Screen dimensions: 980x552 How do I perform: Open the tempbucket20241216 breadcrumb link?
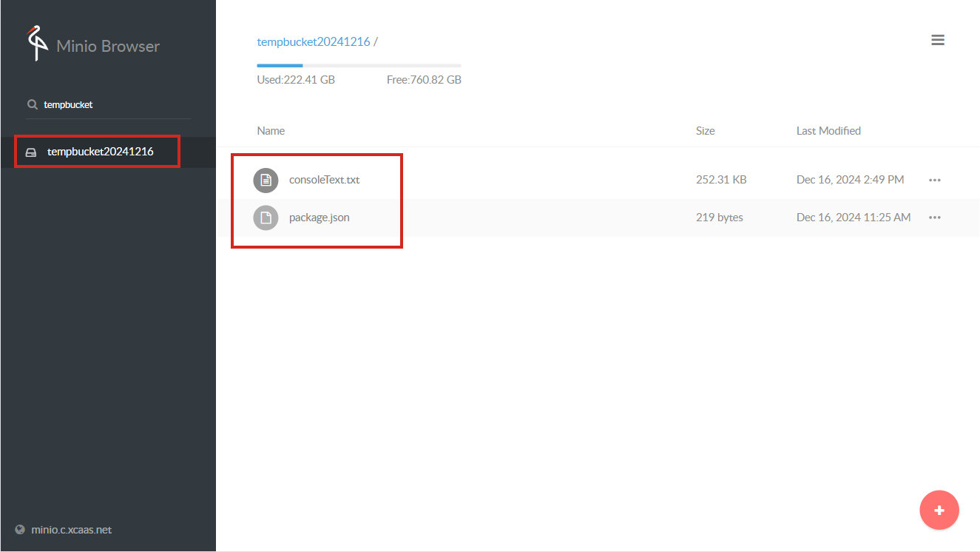[x=314, y=41]
